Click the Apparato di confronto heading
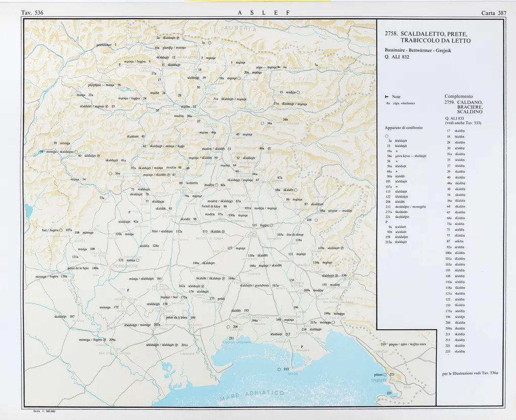The width and height of the screenshot is (516, 420). (x=404, y=128)
